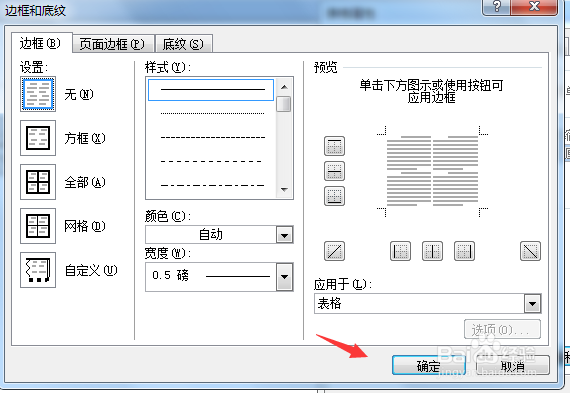Click the style list scrollbar thumb
Image resolution: width=570 pixels, height=393 pixels.
point(284,104)
